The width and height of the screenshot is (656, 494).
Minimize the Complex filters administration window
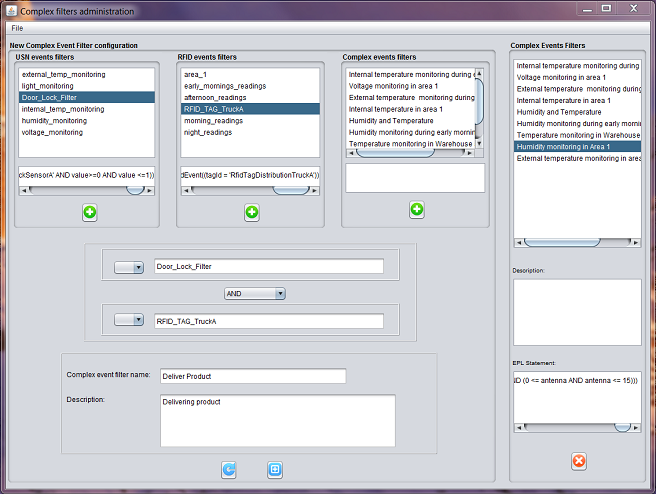pyautogui.click(x=587, y=8)
